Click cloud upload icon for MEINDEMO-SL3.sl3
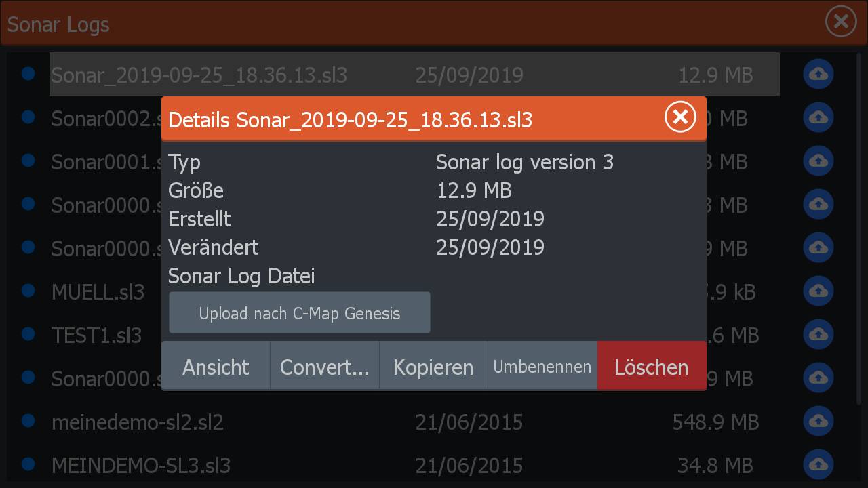 (818, 465)
